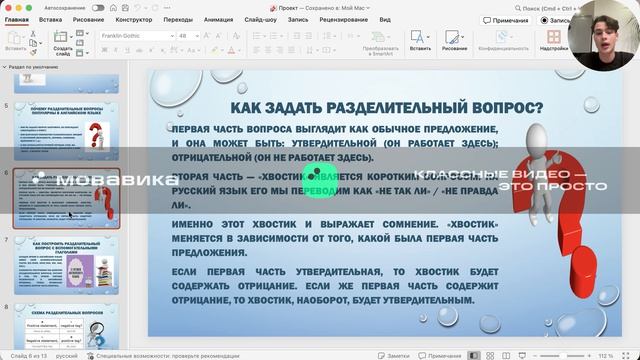Viewport: 640px width, 360px height.
Task: Toggle Заметки pane in status bar
Action: tap(393, 356)
